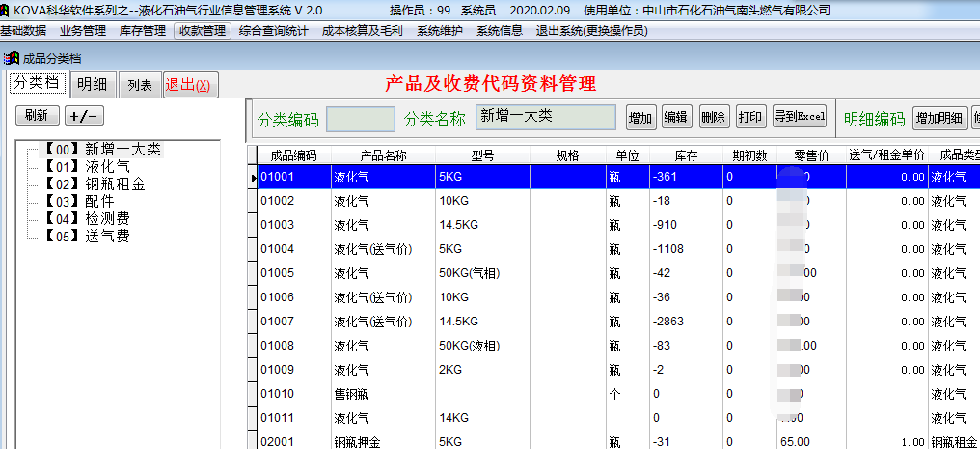The width and height of the screenshot is (980, 449).
Task: Click the 分类名称 input field
Action: click(546, 117)
